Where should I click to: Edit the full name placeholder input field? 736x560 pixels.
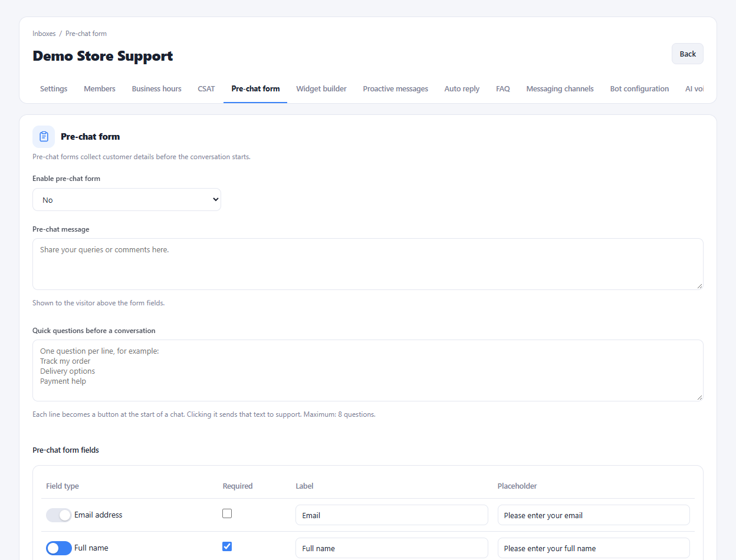[594, 548]
